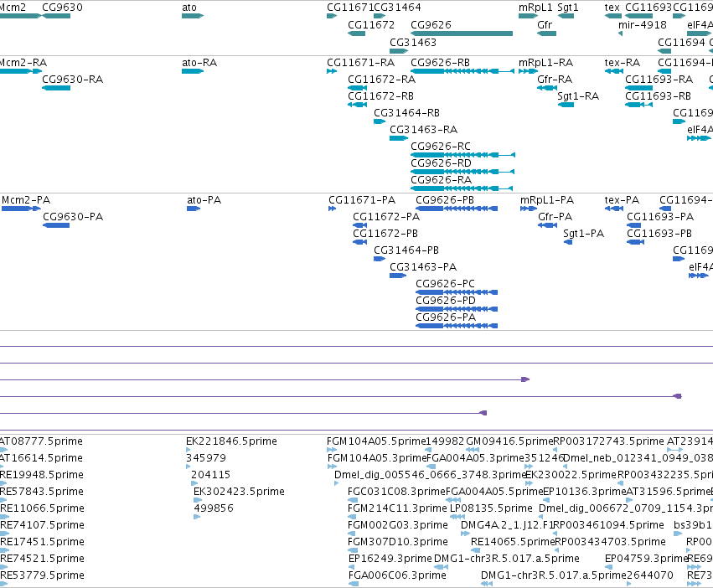Image resolution: width=713 pixels, height=588 pixels.
Task: Click protein feature mRpL1-PA
Action: pos(529,209)
